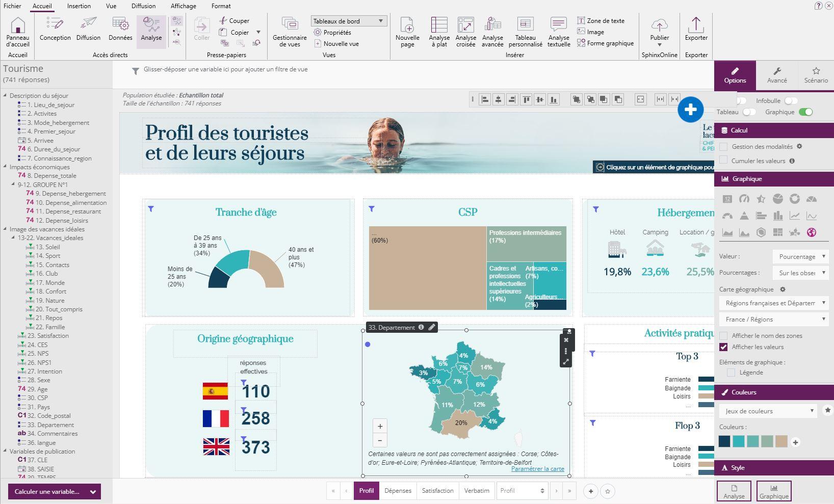
Task: Open the Satisfaction page tab at bottom
Action: (437, 490)
